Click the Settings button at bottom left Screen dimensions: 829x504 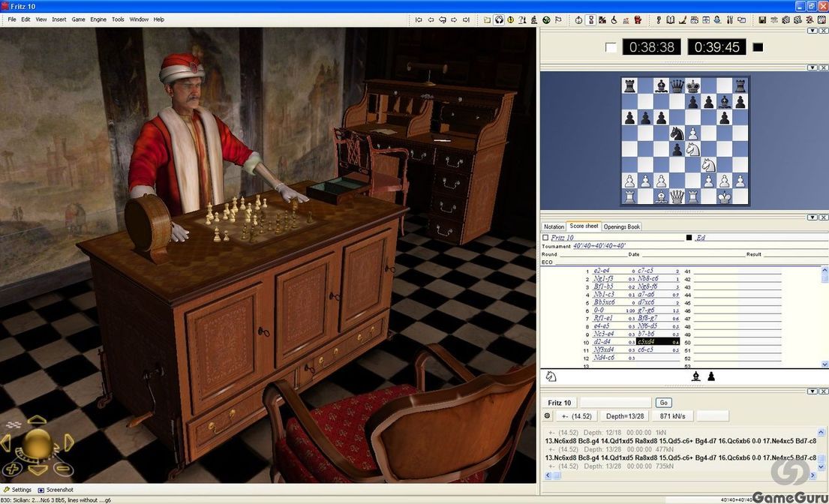[17, 490]
